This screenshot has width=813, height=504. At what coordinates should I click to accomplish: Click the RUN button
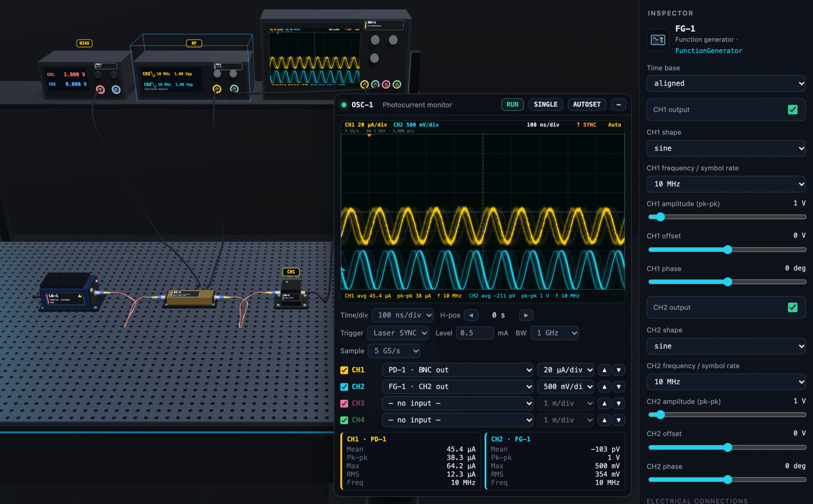click(512, 104)
